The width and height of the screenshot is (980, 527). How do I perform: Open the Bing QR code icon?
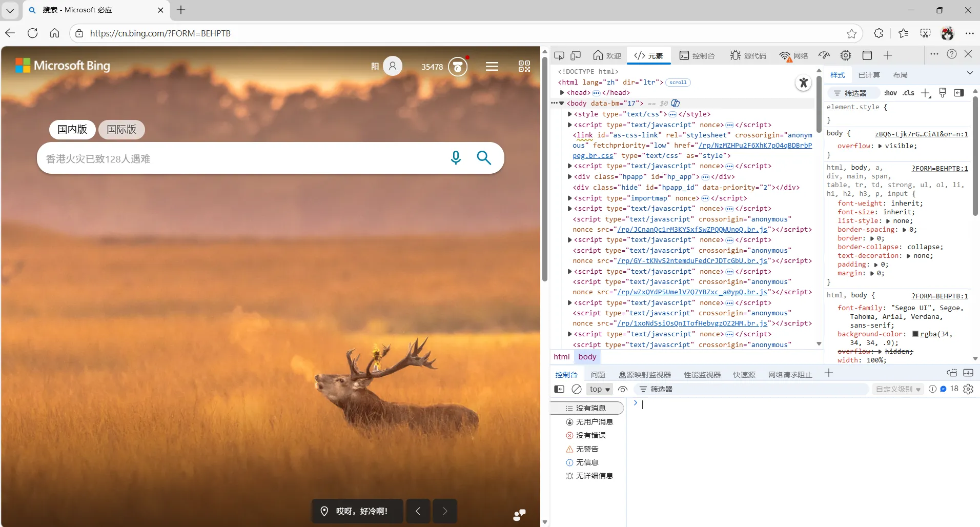(x=524, y=66)
